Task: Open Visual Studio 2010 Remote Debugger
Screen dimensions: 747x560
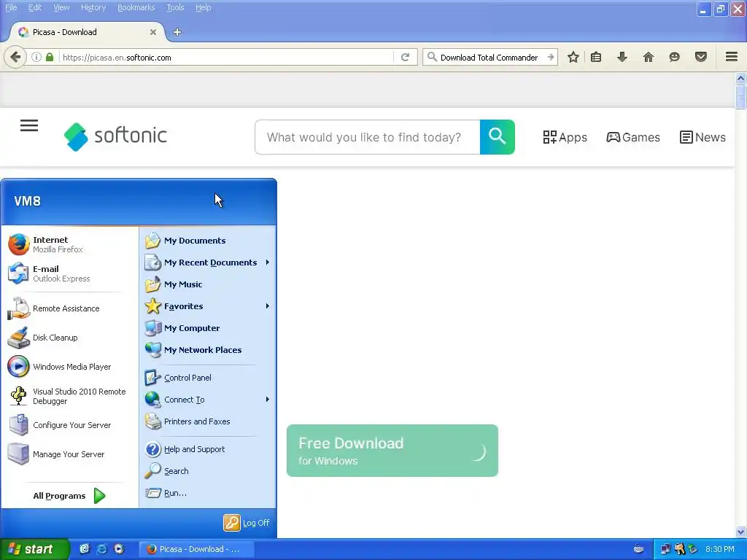Action: [x=69, y=396]
